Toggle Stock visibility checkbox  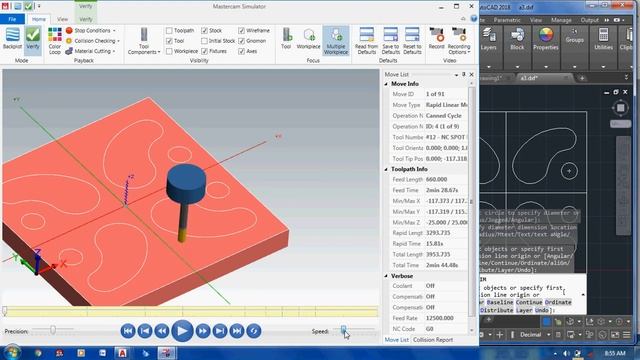(x=204, y=31)
